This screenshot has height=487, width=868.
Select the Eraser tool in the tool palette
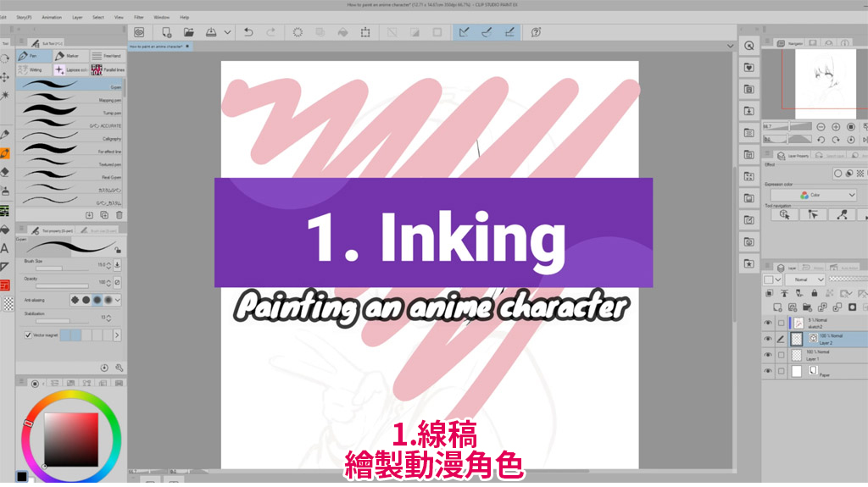(5, 172)
